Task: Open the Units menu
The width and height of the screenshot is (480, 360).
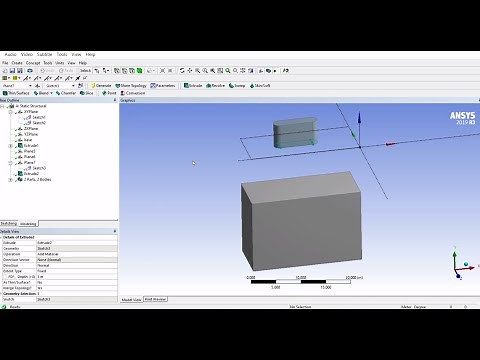Action: point(60,63)
